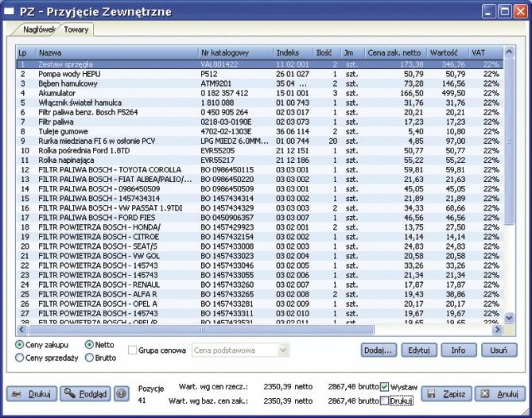
Task: Switch to the Nagłówek tab
Action: tap(38, 29)
